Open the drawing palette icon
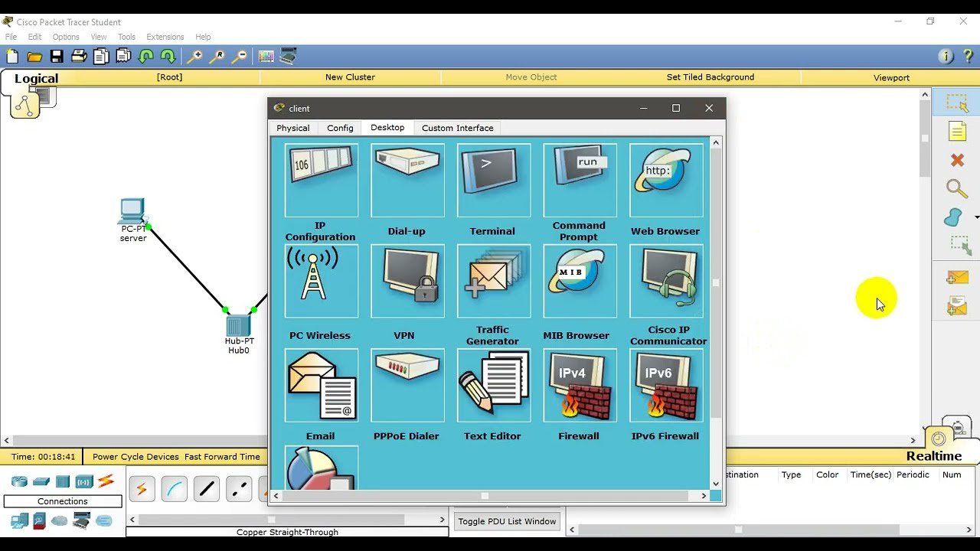The height and width of the screenshot is (551, 980). click(266, 56)
